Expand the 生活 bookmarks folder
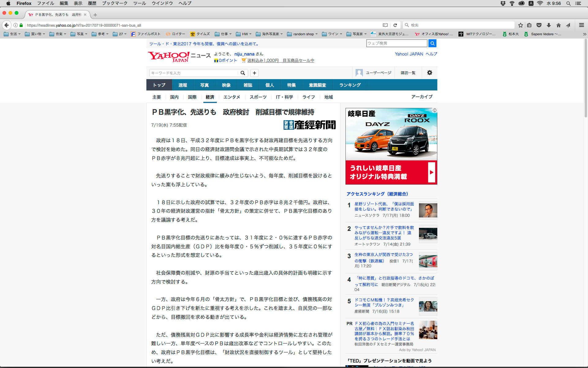Viewport: 588px width, 368px height. [12, 34]
